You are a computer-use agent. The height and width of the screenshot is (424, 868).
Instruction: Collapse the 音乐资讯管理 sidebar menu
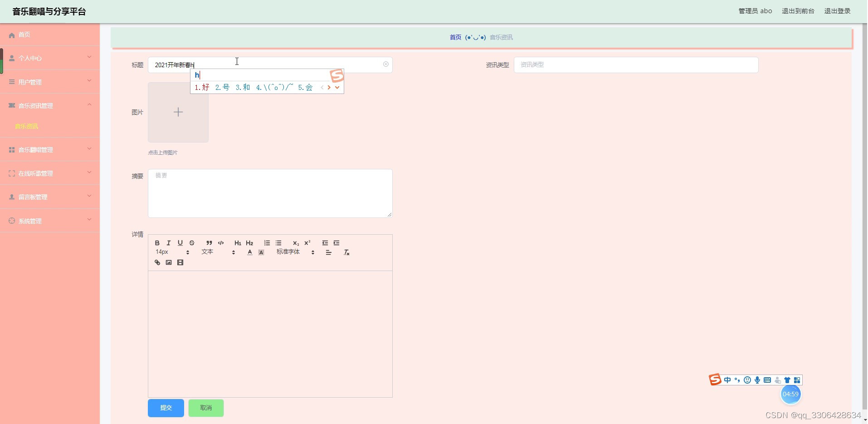point(50,105)
